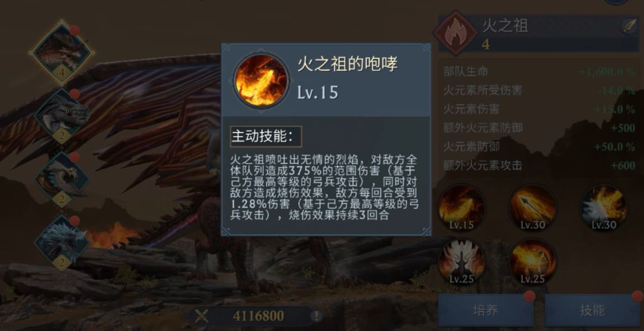The width and height of the screenshot is (644, 331).
Task: Tap the 部队生命 stat row
Action: pos(539,72)
